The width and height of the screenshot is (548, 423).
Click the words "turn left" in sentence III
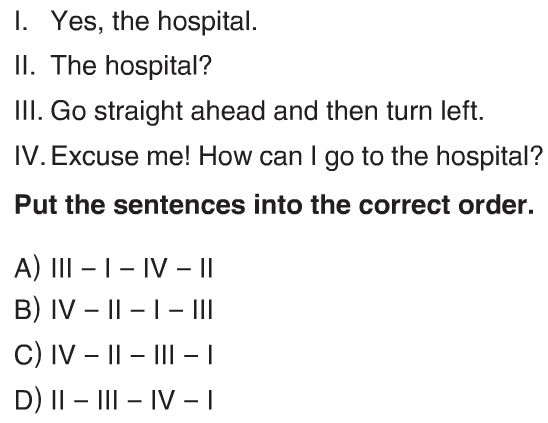[435, 110]
